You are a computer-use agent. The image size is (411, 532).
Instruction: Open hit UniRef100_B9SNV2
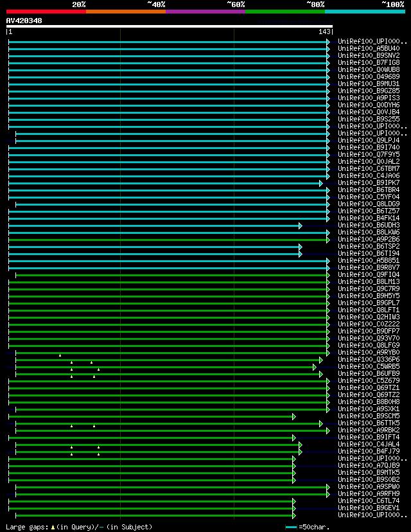[x=369, y=56]
